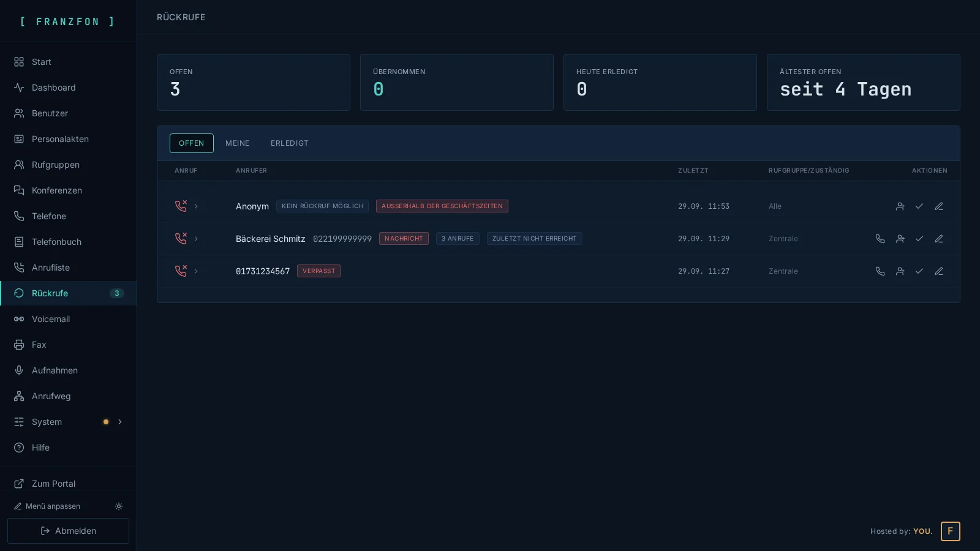Open Telefonbuch in the sidebar

click(x=68, y=242)
